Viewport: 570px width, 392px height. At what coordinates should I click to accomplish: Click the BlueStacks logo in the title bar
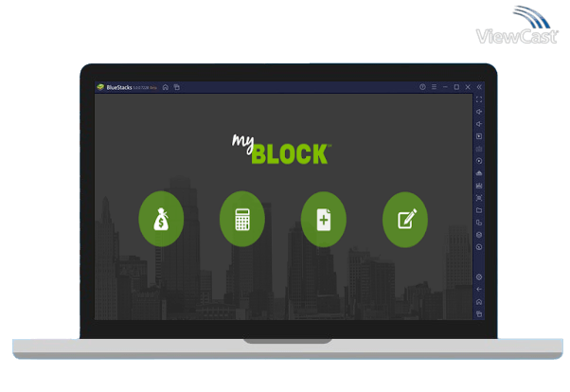(100, 87)
